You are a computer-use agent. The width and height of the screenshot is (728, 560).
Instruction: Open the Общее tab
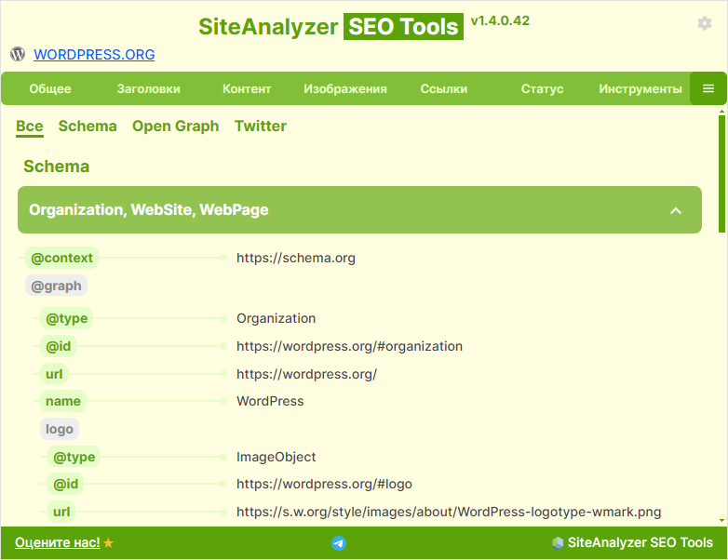pos(50,88)
